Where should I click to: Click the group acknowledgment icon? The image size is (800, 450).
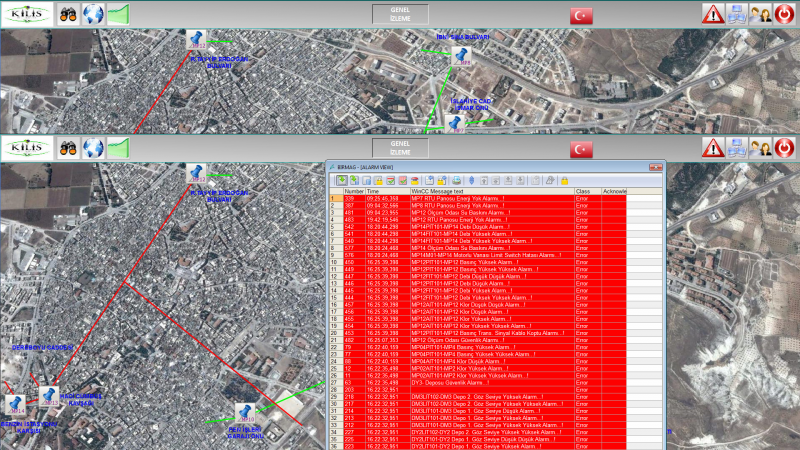coord(441,181)
